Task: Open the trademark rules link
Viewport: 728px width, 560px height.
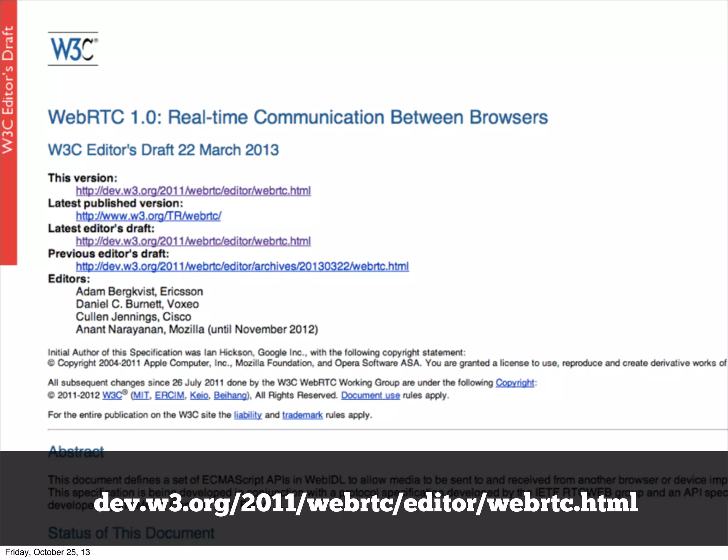Action: point(303,415)
